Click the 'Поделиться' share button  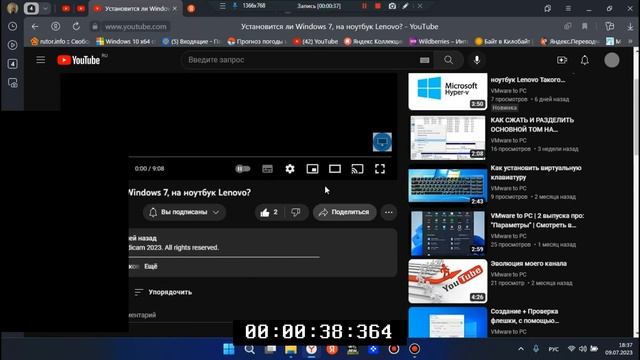(344, 212)
